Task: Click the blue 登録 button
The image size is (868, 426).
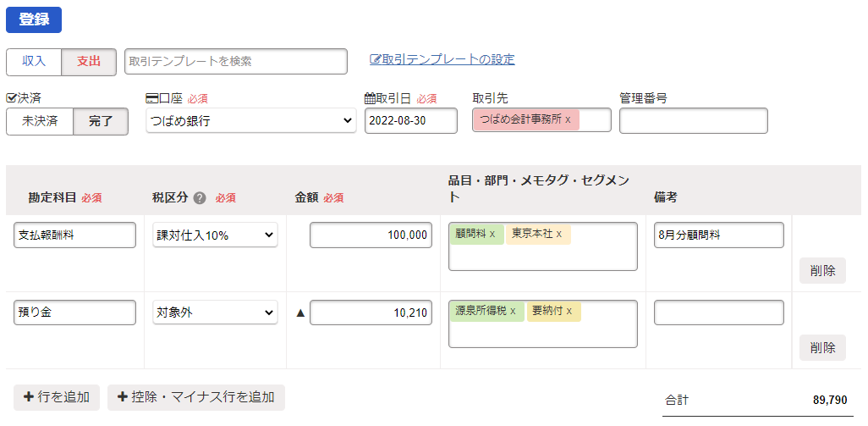Action: (x=34, y=19)
